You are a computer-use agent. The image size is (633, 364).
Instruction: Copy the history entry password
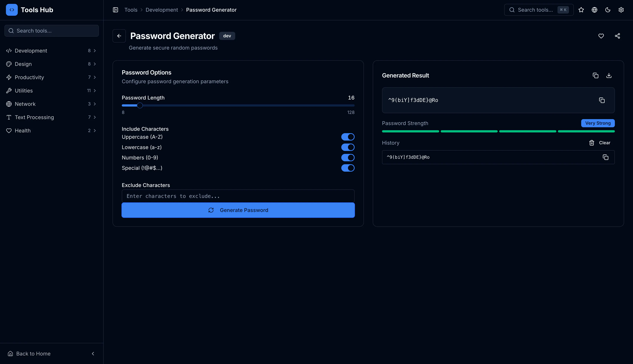click(605, 157)
